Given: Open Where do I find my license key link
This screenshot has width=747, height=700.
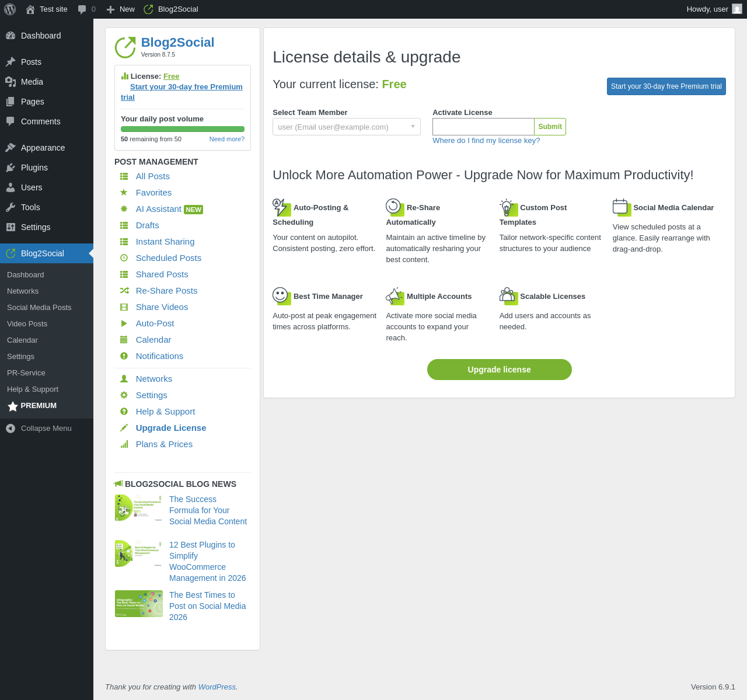Looking at the screenshot, I should tap(486, 141).
